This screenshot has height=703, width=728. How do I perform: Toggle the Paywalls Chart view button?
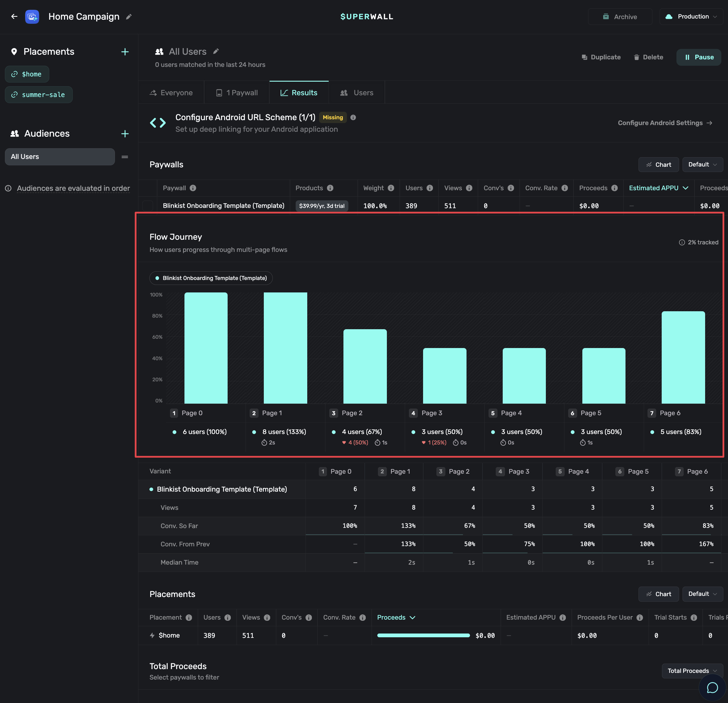[658, 164]
